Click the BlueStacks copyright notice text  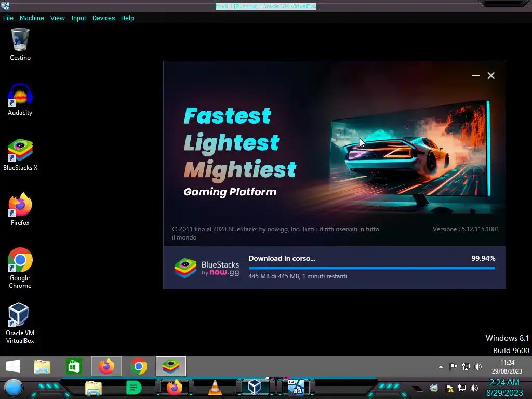[275, 233]
